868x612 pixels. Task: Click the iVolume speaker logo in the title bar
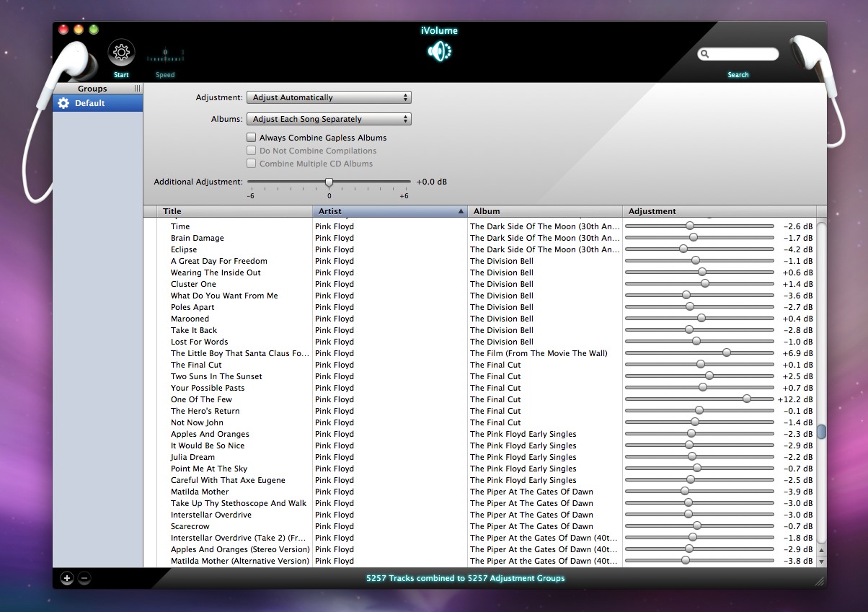pyautogui.click(x=439, y=50)
